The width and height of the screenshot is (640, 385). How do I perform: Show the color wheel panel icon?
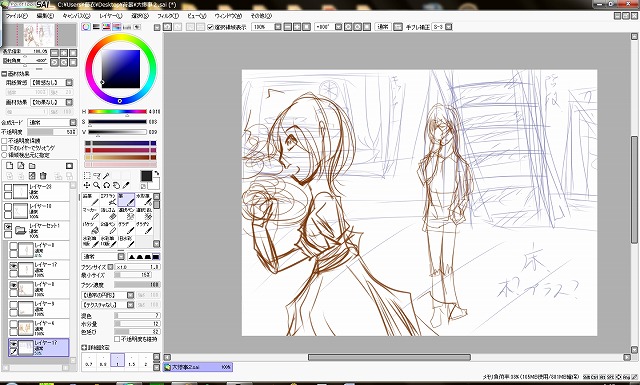point(86,27)
